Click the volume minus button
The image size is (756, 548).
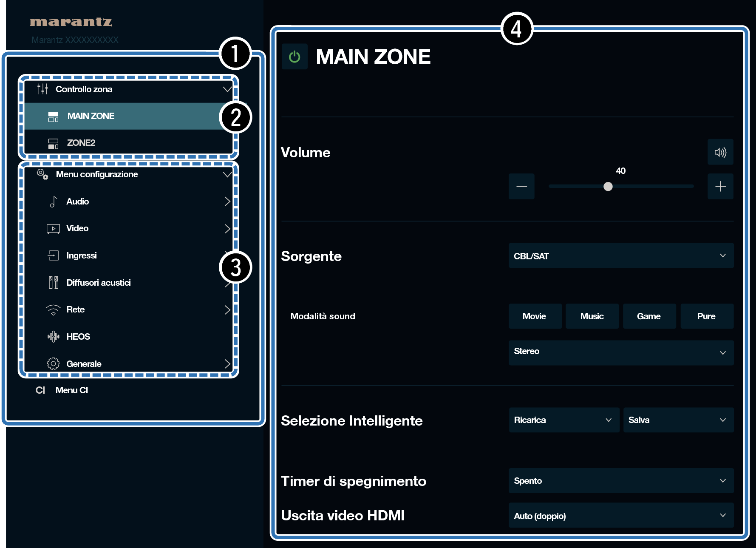pos(521,186)
